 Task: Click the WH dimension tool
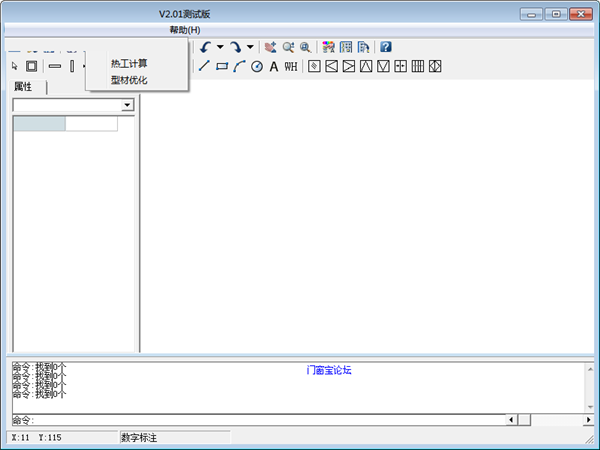291,66
